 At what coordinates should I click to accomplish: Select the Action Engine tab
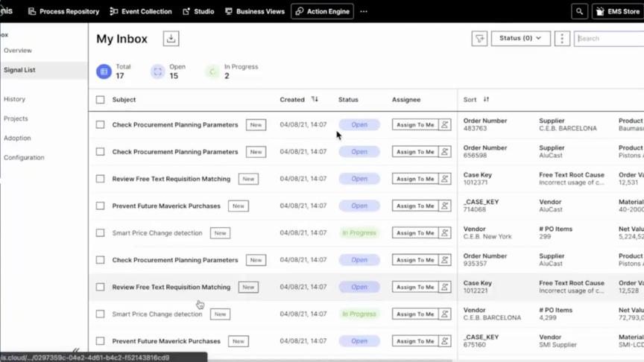pos(323,11)
